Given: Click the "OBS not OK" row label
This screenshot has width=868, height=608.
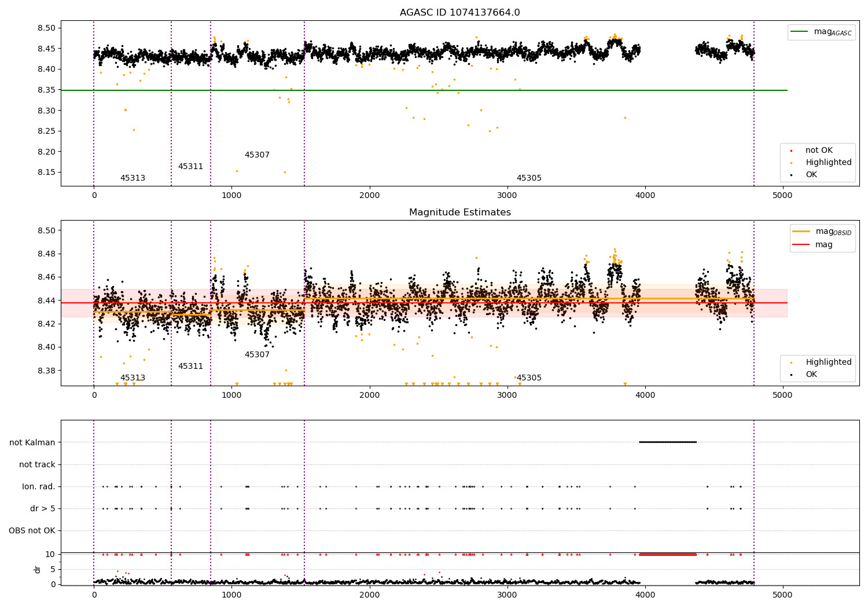Looking at the screenshot, I should (32, 531).
